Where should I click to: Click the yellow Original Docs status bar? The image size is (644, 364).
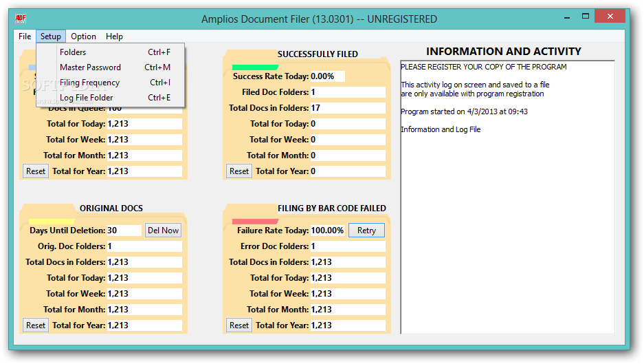(52, 222)
